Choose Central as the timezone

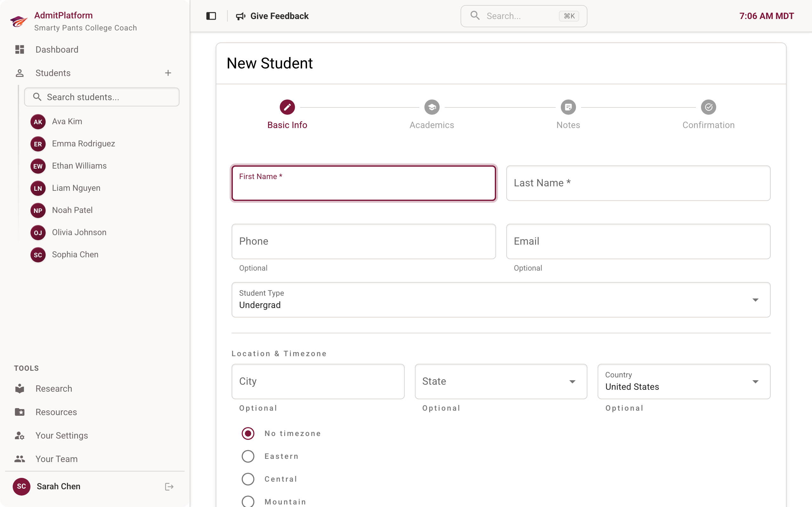coord(248,479)
